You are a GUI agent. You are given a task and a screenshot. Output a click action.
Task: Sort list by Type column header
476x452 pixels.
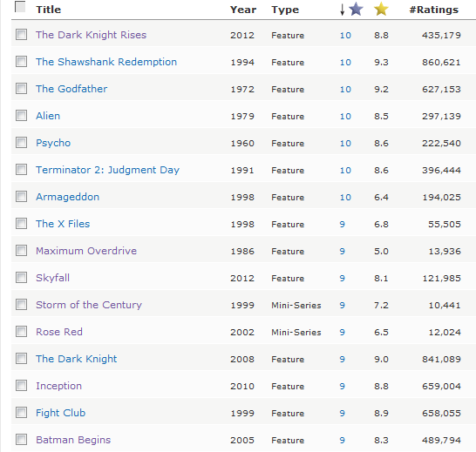285,10
